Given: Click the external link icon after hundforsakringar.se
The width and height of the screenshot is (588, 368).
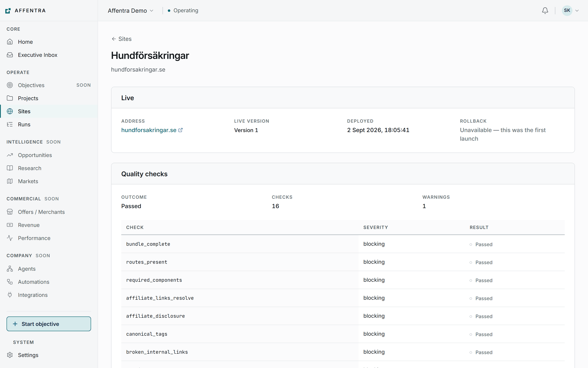Looking at the screenshot, I should pos(180,130).
